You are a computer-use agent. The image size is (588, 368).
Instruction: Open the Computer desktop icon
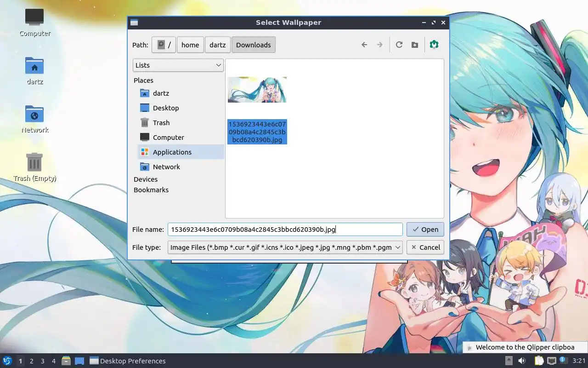(x=34, y=23)
